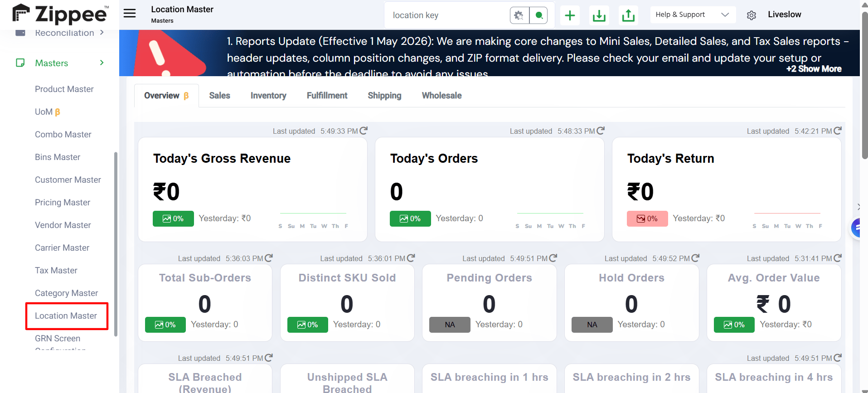
Task: Open Pricing Master in sidebar
Action: point(63,203)
